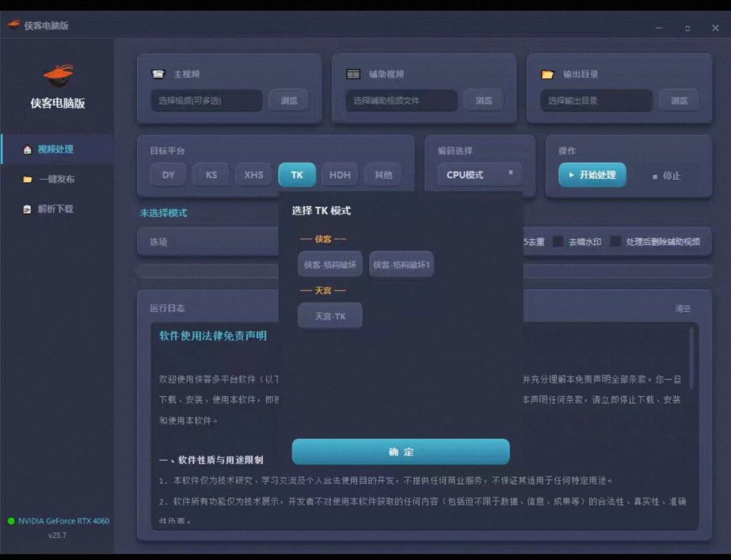Click the v25.7 version text
Screen dimensions: 731x560
pos(57,535)
